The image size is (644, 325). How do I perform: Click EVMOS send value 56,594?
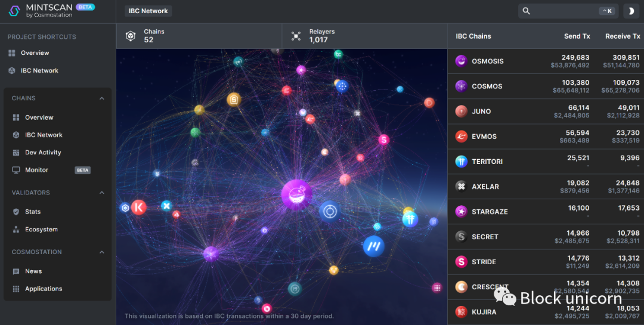point(577,133)
